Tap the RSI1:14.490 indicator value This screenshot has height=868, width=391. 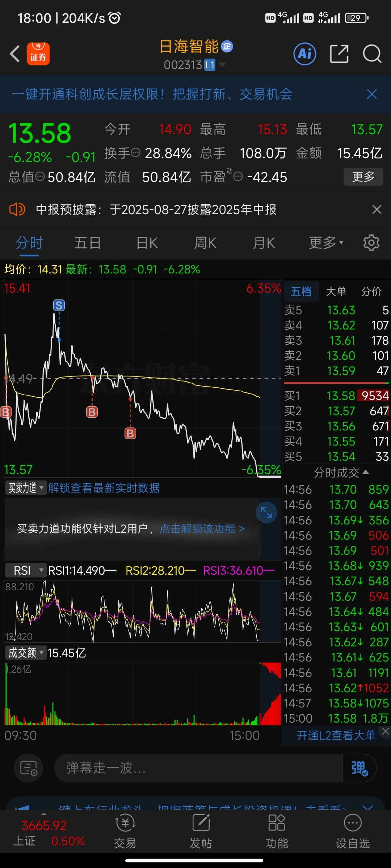(82, 570)
